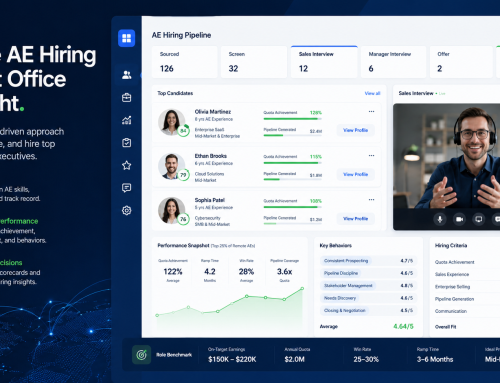The image size is (500, 383).
Task: Click the Olivia Martinez name
Action: 213,112
